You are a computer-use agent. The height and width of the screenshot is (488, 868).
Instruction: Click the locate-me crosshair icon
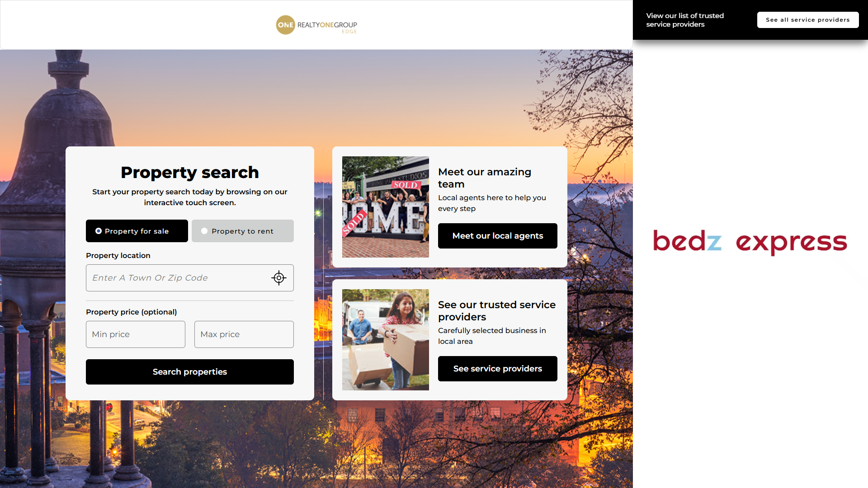(279, 278)
